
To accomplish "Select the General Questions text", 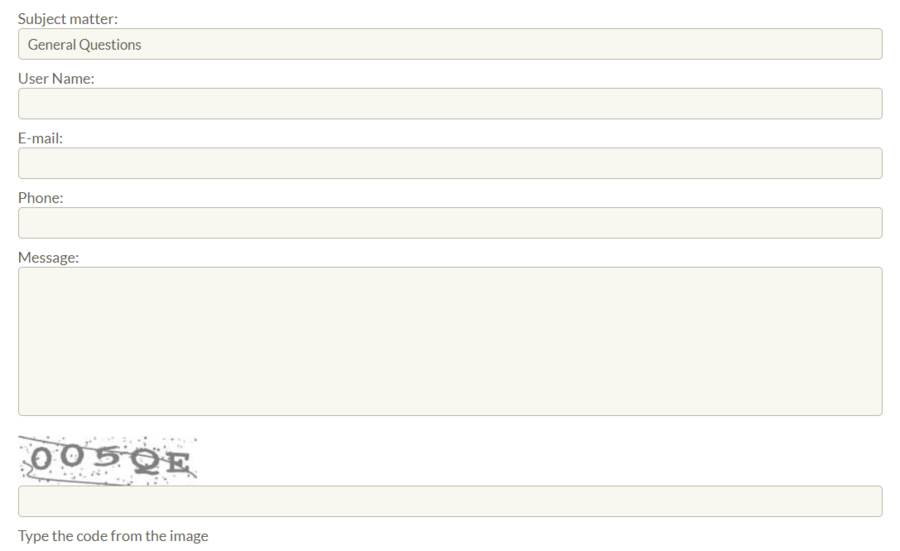I will 84,45.
